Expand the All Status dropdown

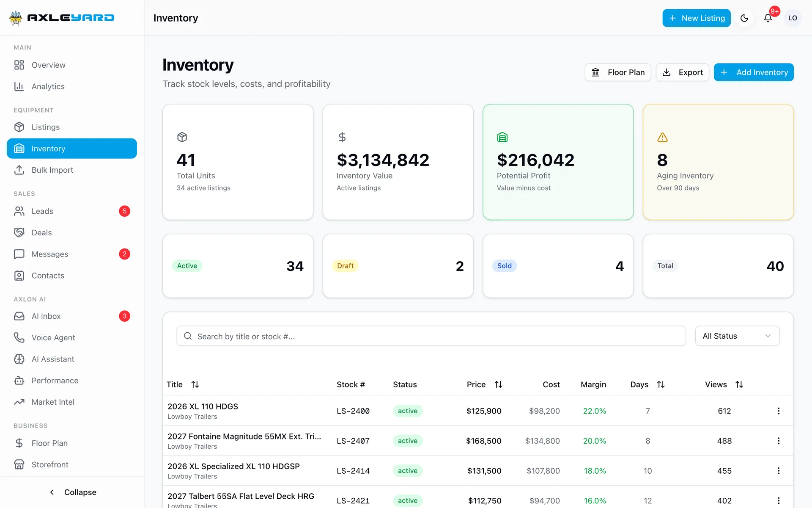(x=737, y=336)
